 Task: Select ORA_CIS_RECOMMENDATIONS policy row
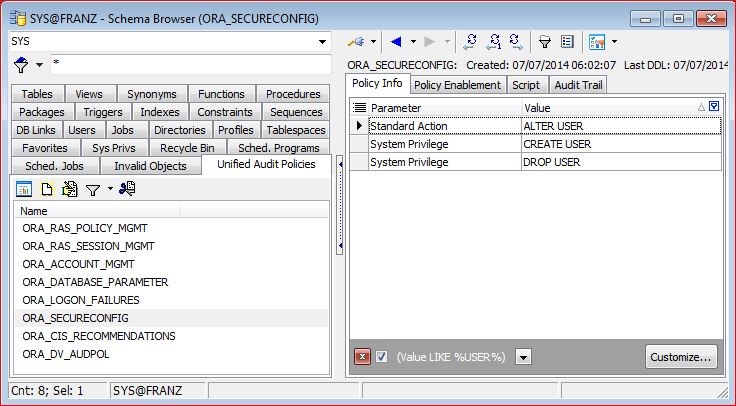click(172, 336)
